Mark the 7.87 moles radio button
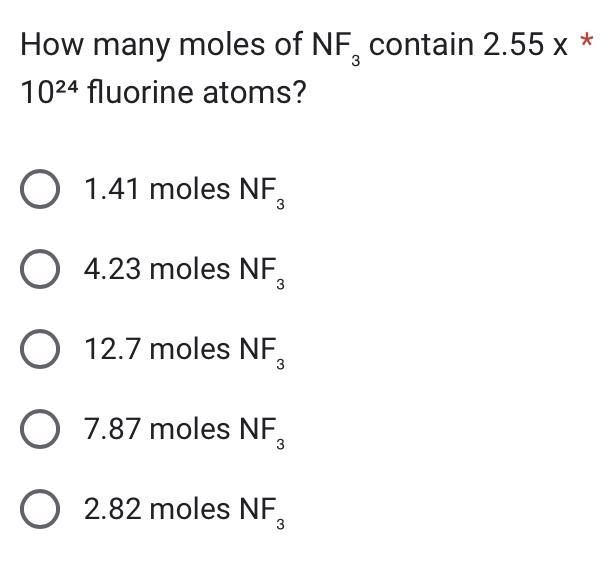 pos(39,430)
